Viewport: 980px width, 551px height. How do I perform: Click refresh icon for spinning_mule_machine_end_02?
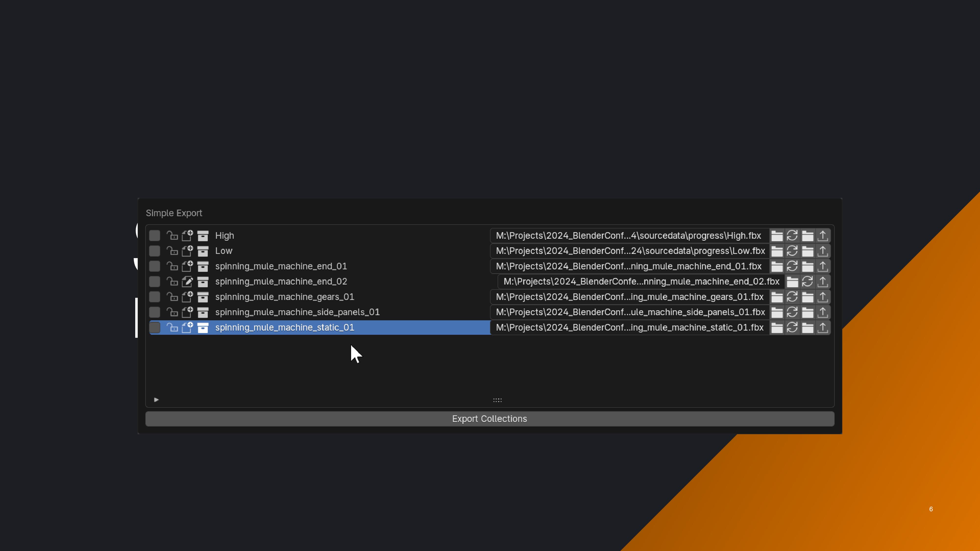pos(807,282)
